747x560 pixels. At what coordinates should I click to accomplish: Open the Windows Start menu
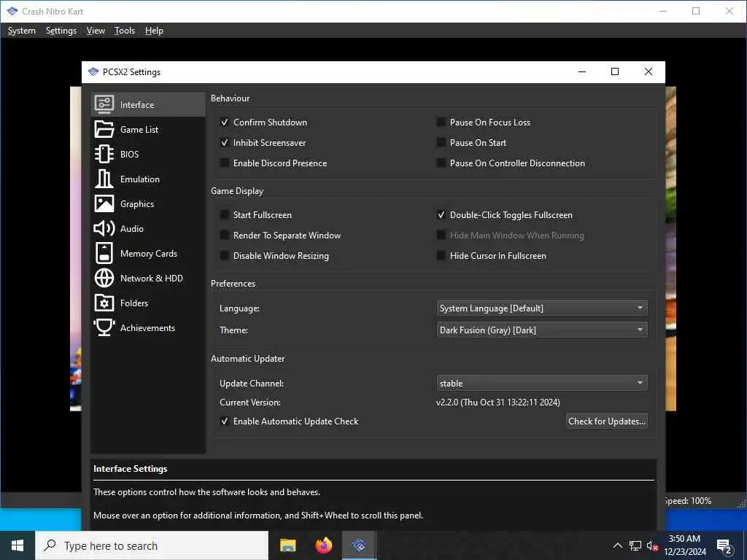(18, 545)
